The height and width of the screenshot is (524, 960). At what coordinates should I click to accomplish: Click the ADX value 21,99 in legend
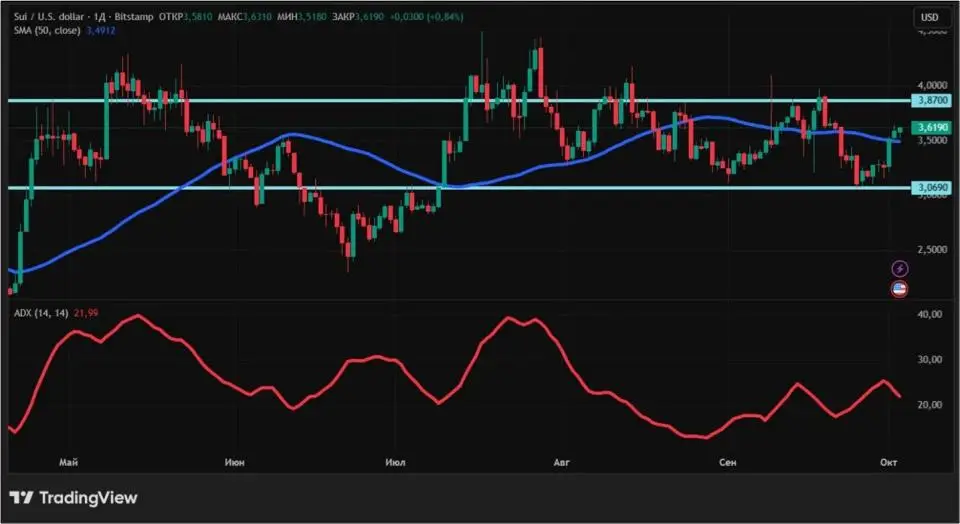[x=89, y=314]
